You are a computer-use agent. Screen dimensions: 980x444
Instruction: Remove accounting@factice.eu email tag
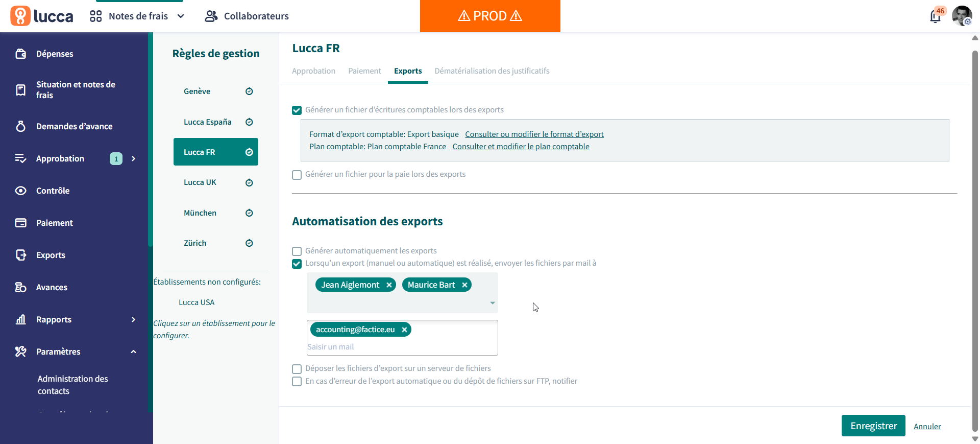click(x=404, y=330)
